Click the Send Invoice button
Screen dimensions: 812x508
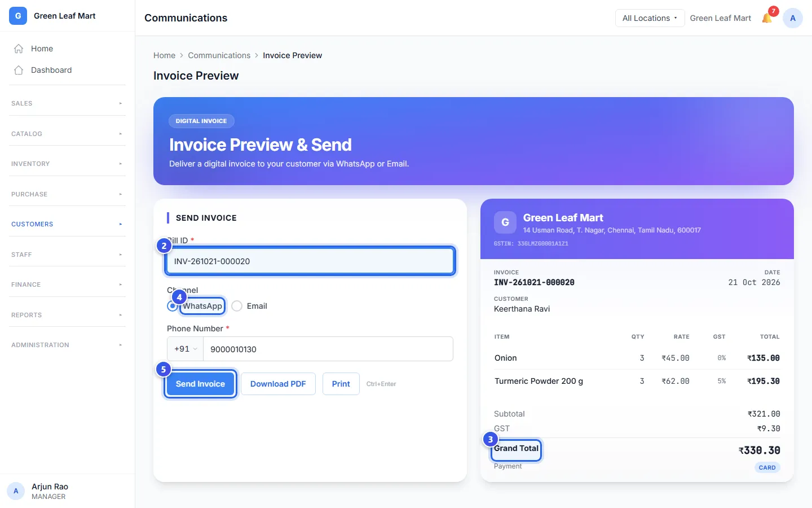pyautogui.click(x=200, y=384)
